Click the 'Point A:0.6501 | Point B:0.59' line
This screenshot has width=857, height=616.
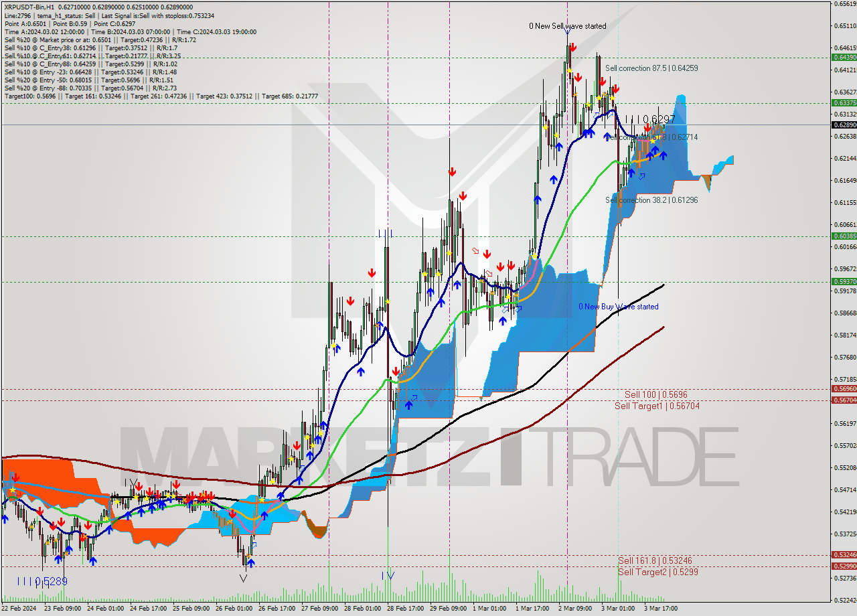tap(70, 23)
